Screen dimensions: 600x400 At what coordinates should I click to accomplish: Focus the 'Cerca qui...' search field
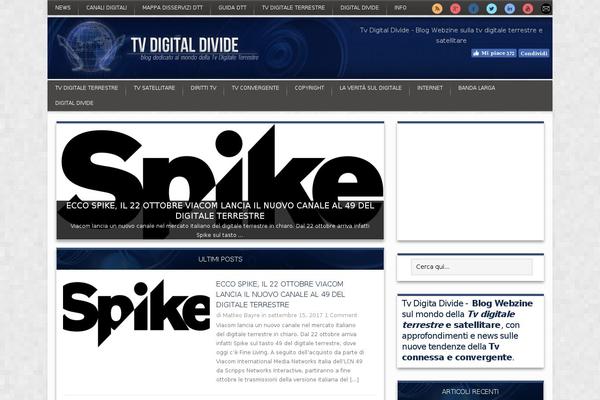click(471, 267)
